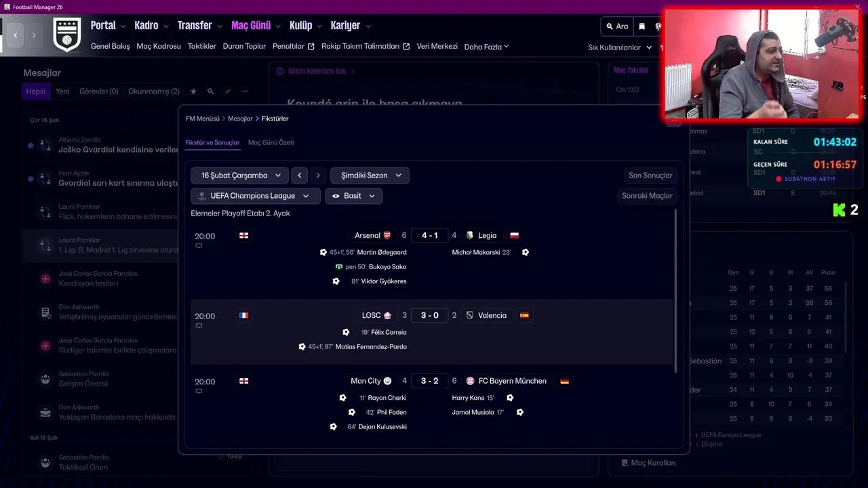868x488 pixels.
Task: Open the Maç Günü menu
Action: click(251, 26)
